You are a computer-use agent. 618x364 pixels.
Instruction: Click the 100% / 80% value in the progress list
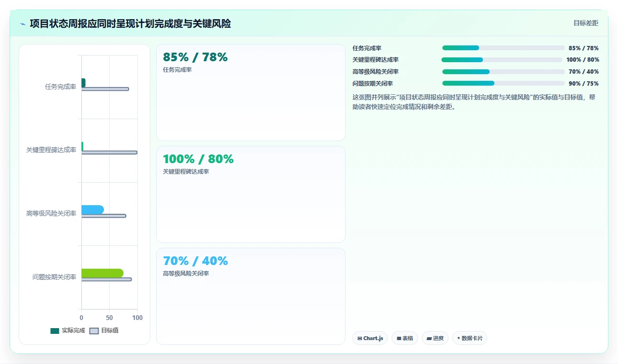click(583, 60)
